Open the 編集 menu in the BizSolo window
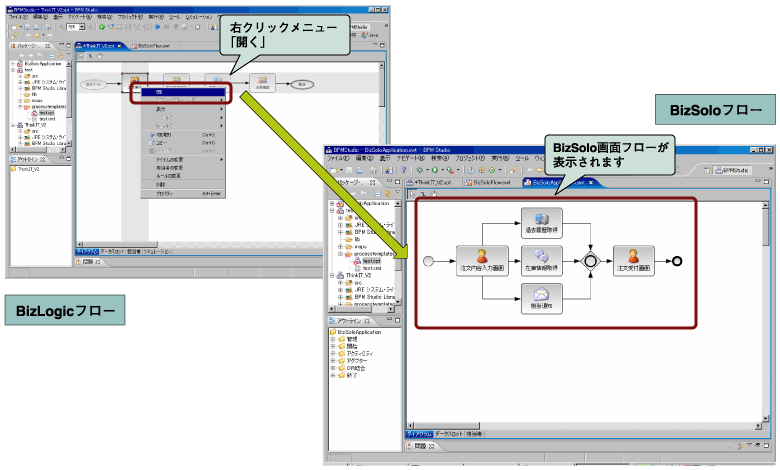Image resolution: width=780 pixels, height=470 pixels. (x=364, y=158)
